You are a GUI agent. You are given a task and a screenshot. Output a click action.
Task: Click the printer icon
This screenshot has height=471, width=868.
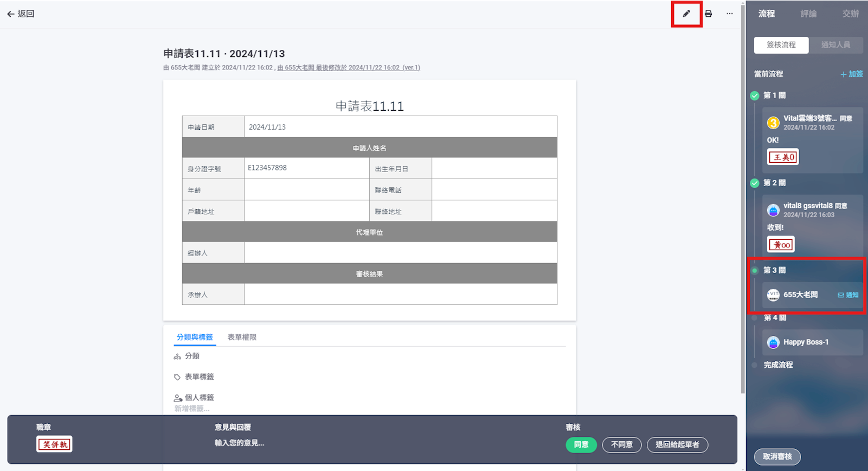(x=708, y=14)
